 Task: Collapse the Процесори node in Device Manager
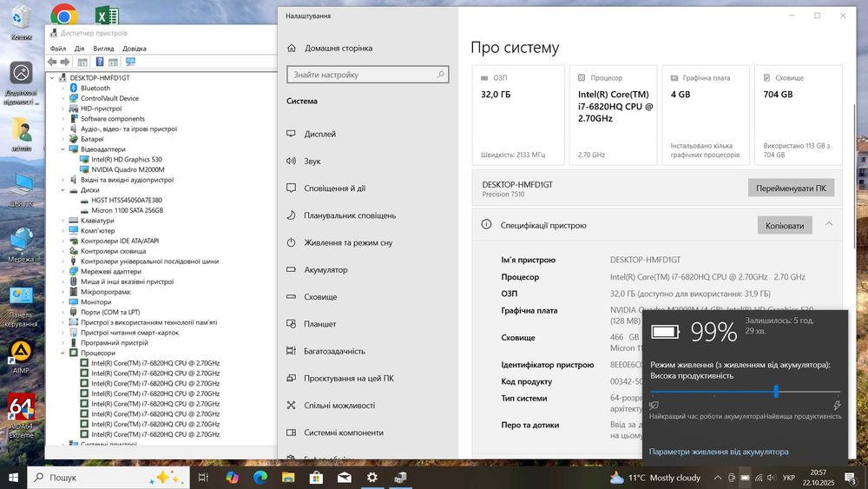[x=62, y=353]
